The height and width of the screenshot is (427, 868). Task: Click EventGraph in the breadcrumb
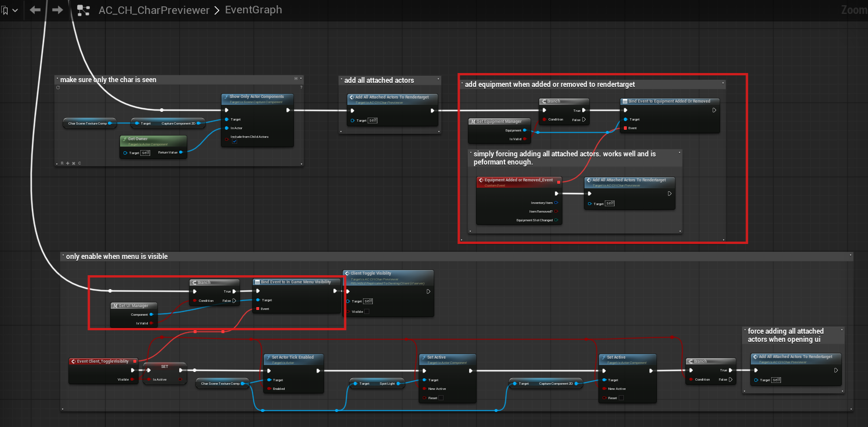click(253, 10)
